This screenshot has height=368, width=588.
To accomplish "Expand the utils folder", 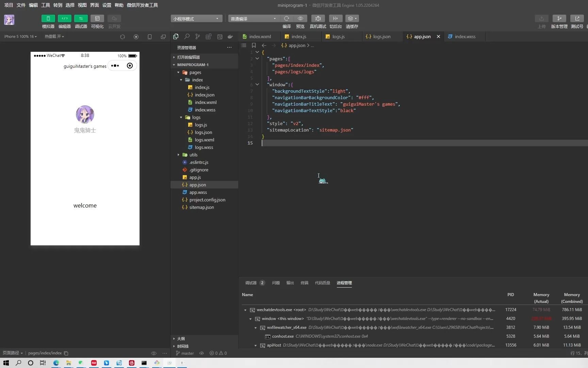I will pyautogui.click(x=178, y=155).
